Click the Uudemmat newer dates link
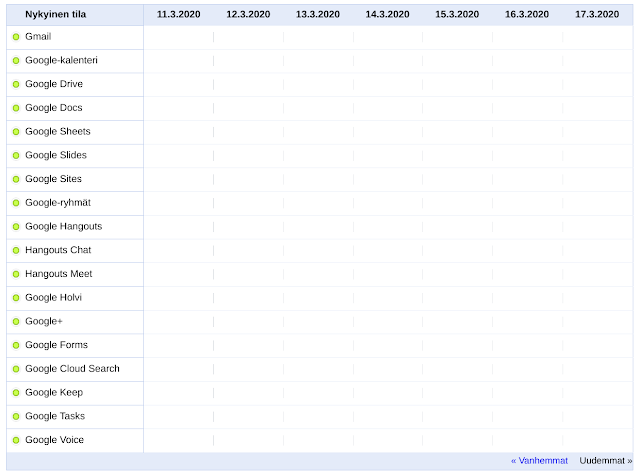The image size is (640, 475). pyautogui.click(x=605, y=461)
